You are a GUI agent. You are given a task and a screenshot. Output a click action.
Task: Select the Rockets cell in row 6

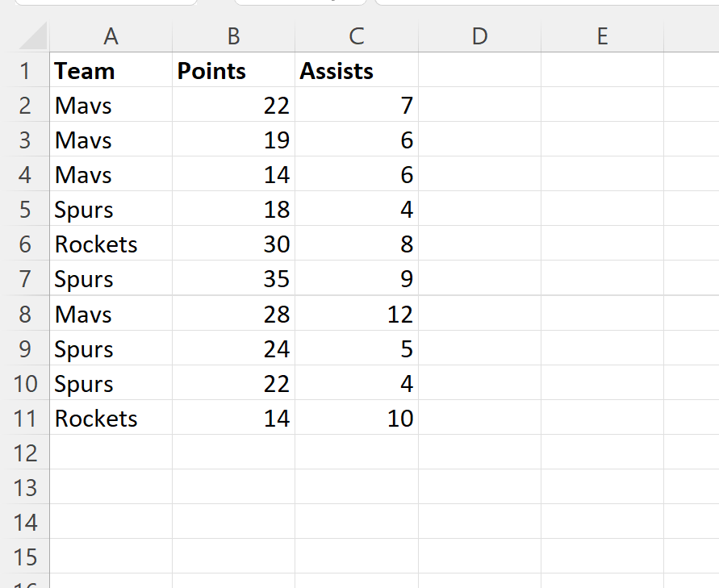pos(111,244)
